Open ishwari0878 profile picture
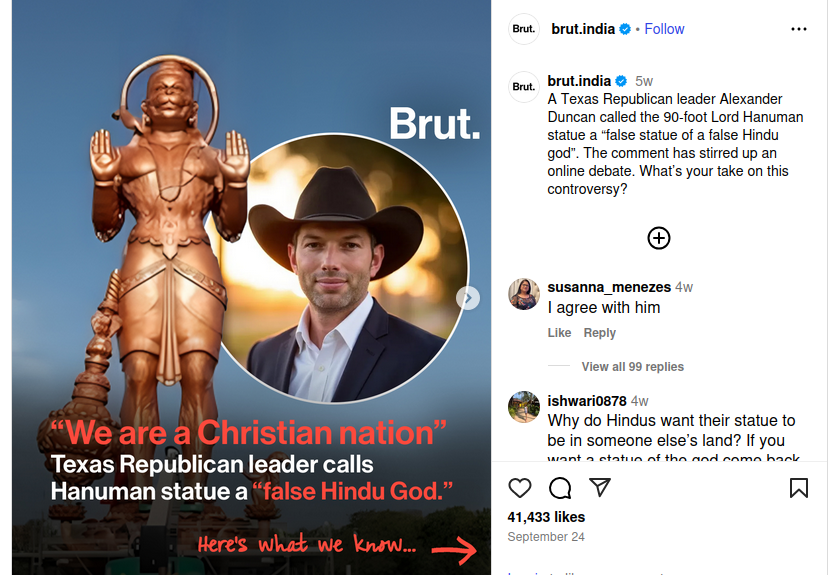 [x=524, y=407]
